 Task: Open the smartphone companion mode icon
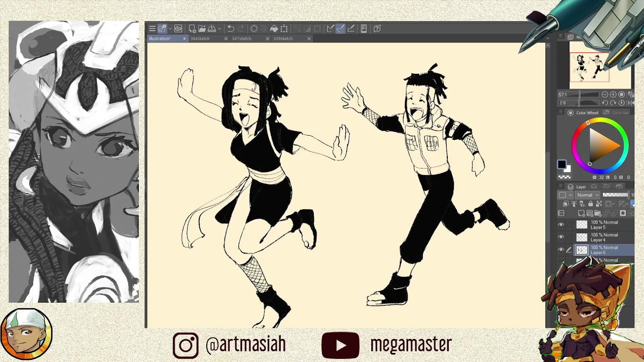[364, 29]
